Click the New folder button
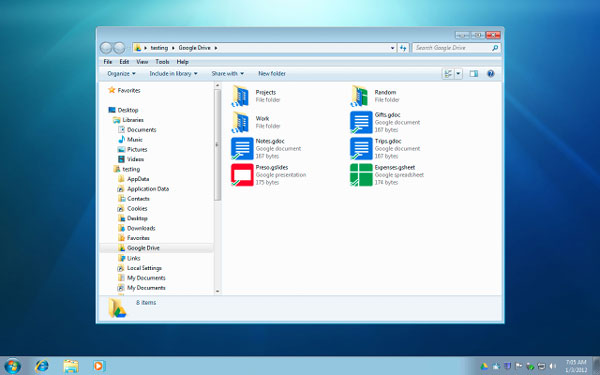The height and width of the screenshot is (375, 600). point(272,73)
